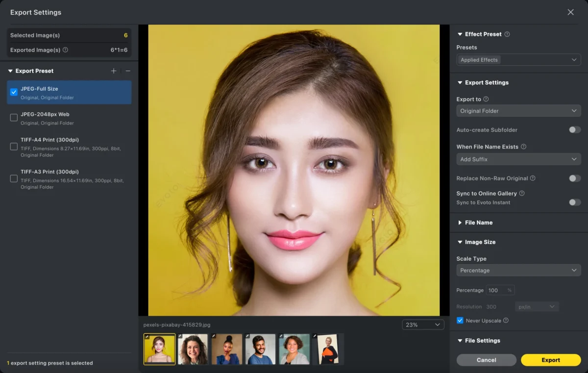This screenshot has height=373, width=588.
Task: Click the Cancel button
Action: point(486,360)
